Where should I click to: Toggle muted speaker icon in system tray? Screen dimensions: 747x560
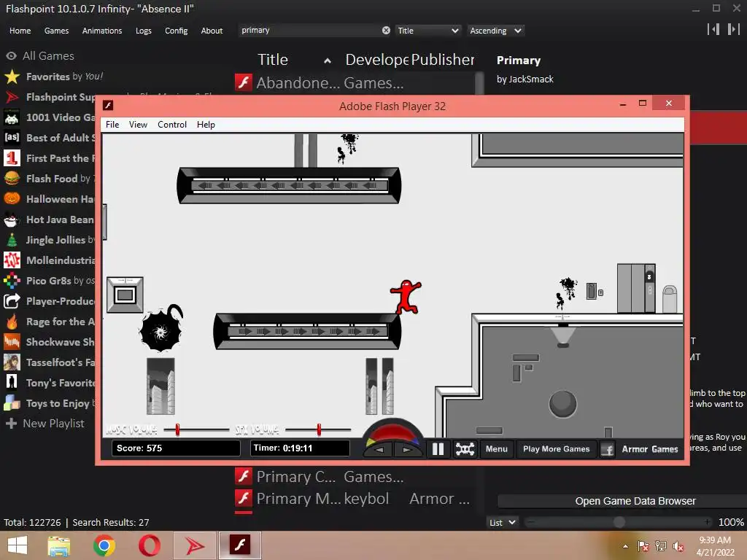[x=678, y=546]
